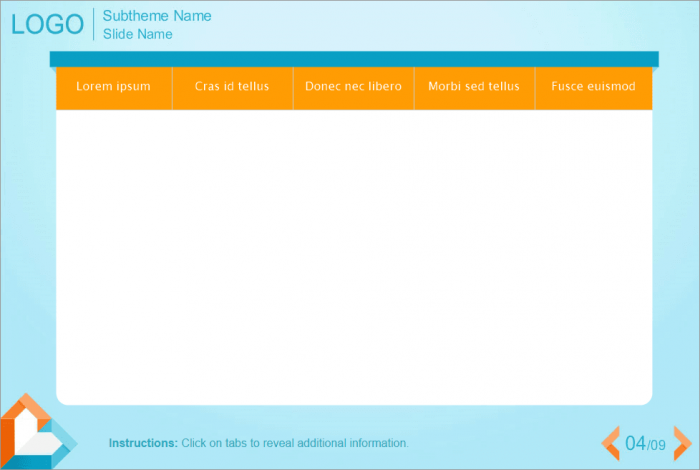
Task: Advance to the next slide using the right orange arrow
Action: click(682, 443)
